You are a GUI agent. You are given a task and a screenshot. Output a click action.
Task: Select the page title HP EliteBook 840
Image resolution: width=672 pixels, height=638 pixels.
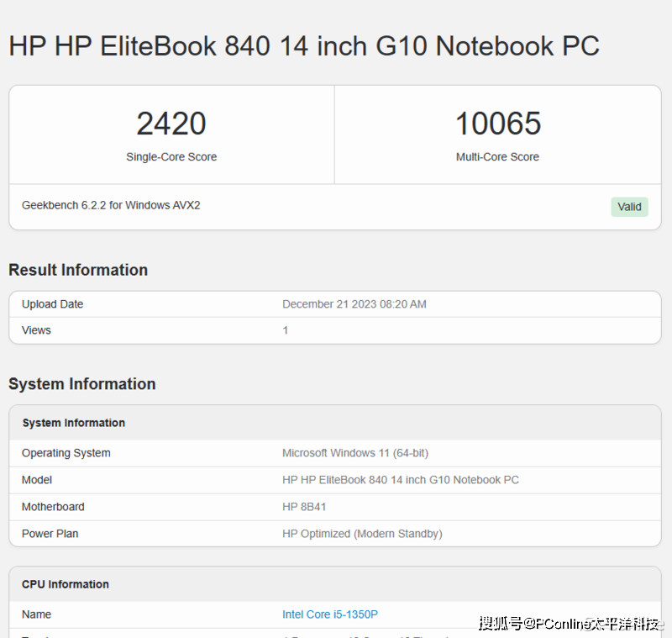(x=304, y=46)
